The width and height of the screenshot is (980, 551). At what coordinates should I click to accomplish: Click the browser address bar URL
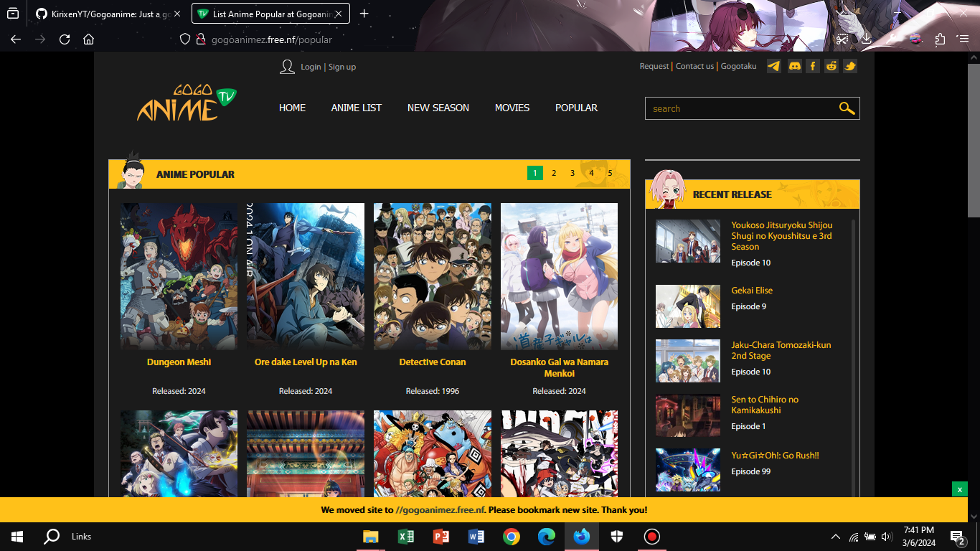click(272, 39)
